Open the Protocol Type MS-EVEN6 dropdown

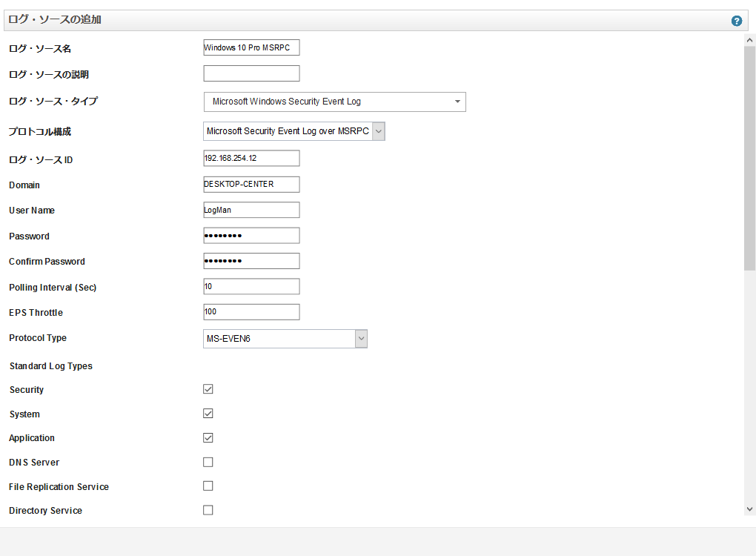[285, 339]
